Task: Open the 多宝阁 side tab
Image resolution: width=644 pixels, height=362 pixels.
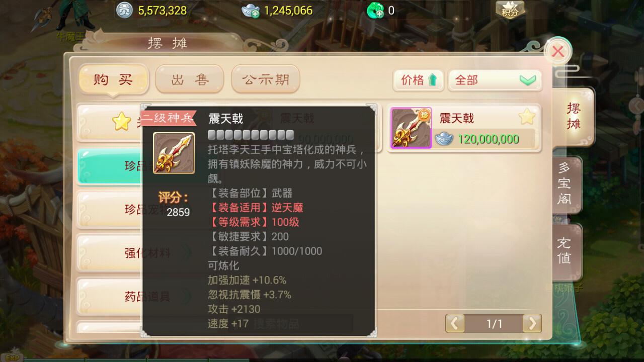Action: [564, 184]
